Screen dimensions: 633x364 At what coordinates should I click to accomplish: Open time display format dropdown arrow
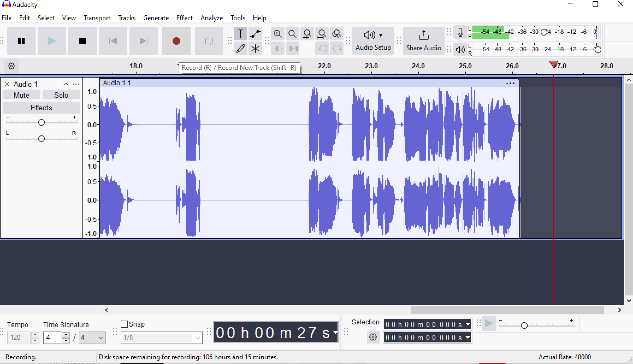(x=335, y=332)
